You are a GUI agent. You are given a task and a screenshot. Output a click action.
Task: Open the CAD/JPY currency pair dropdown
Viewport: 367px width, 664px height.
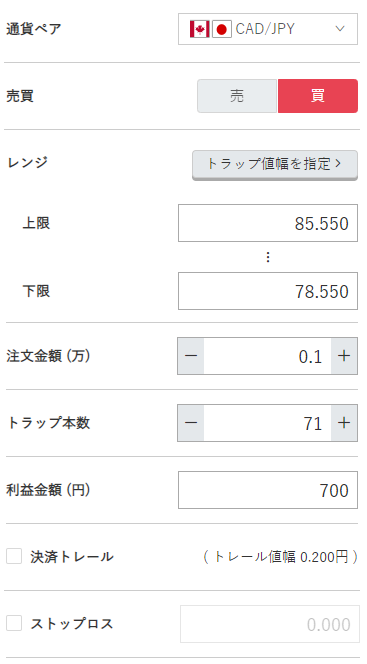pos(268,29)
